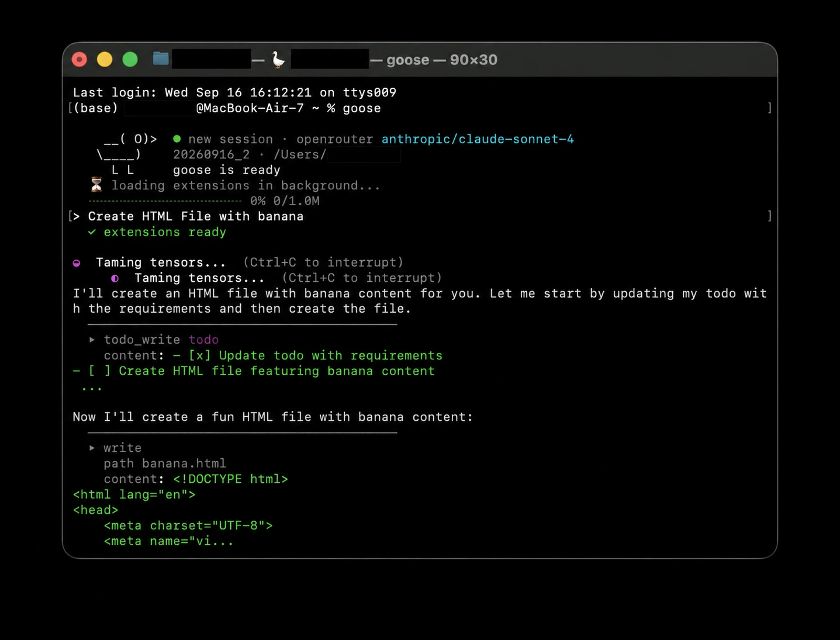Screen dimensions: 840x640
Task: Click the empty [ ] Create HTML file checkbox
Action: [x=99, y=371]
